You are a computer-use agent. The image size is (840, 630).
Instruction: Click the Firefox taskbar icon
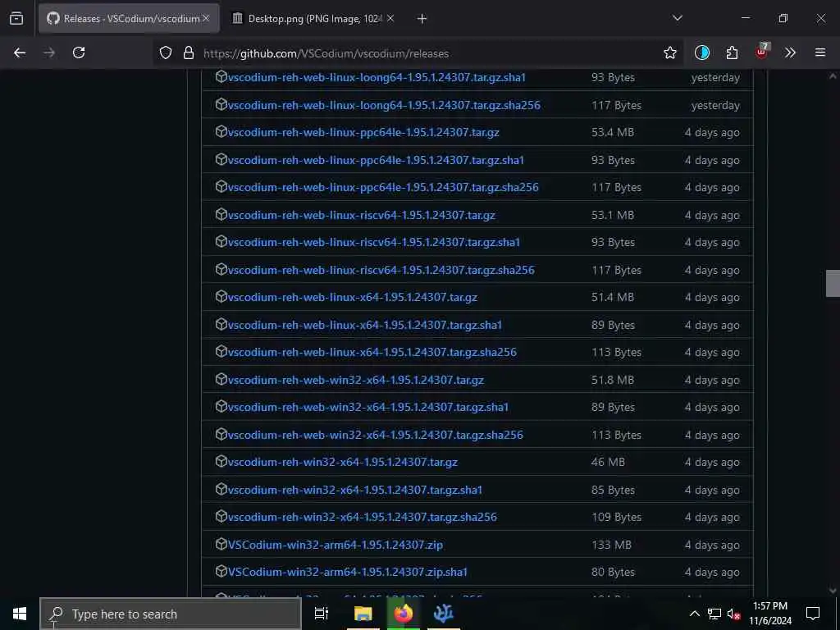(404, 614)
